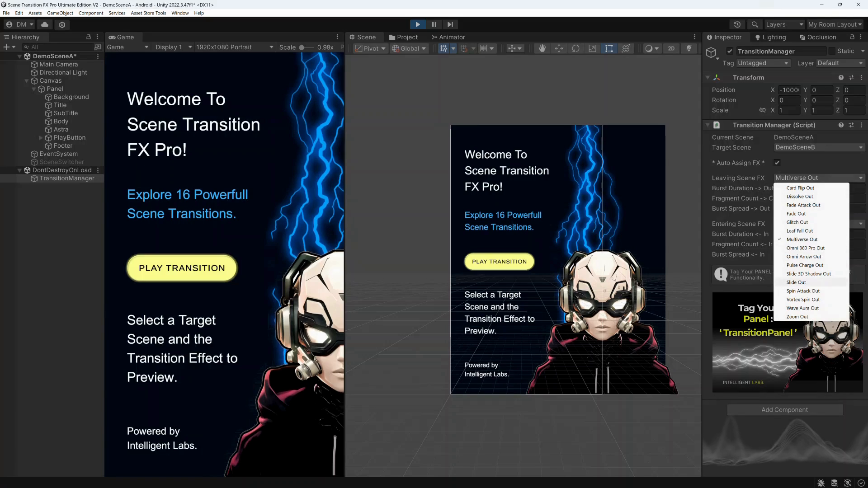Open the GameObject menu
The width and height of the screenshot is (868, 488).
pos(60,13)
